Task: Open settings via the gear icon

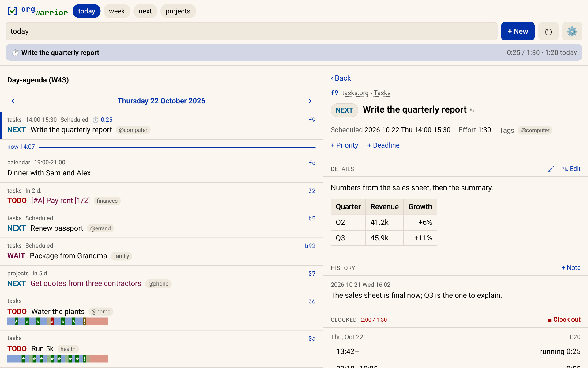Action: coord(572,31)
